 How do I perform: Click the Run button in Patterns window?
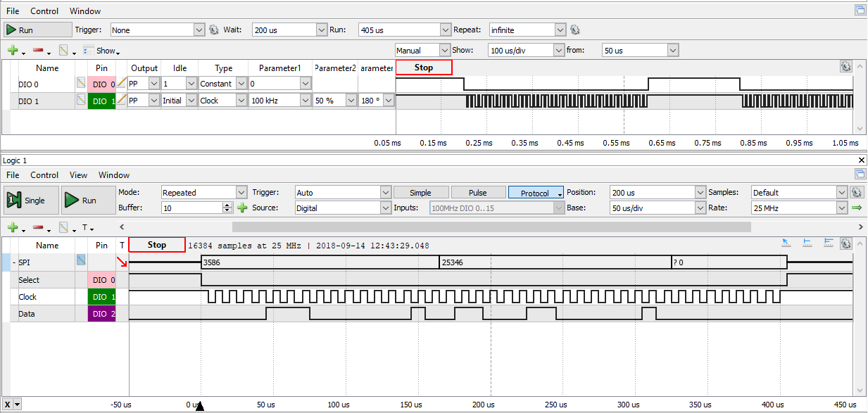coord(38,30)
